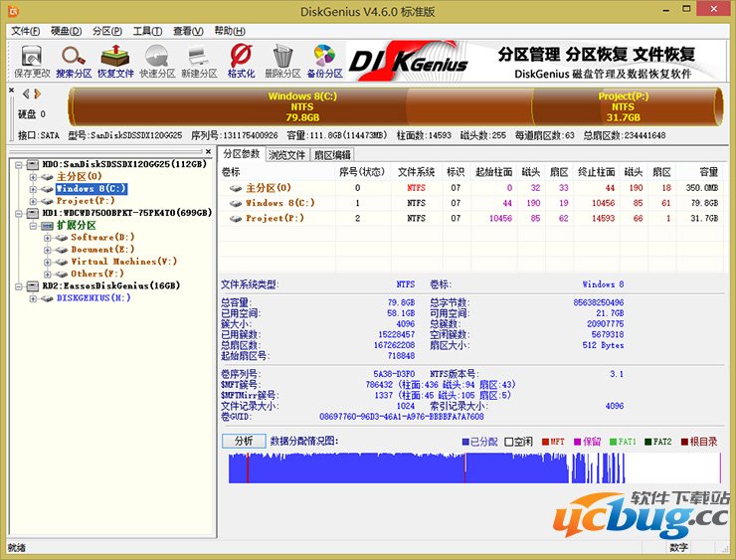Click the DiskGenius app icon in title bar
Screen dimensions: 736x560
pyautogui.click(x=14, y=11)
